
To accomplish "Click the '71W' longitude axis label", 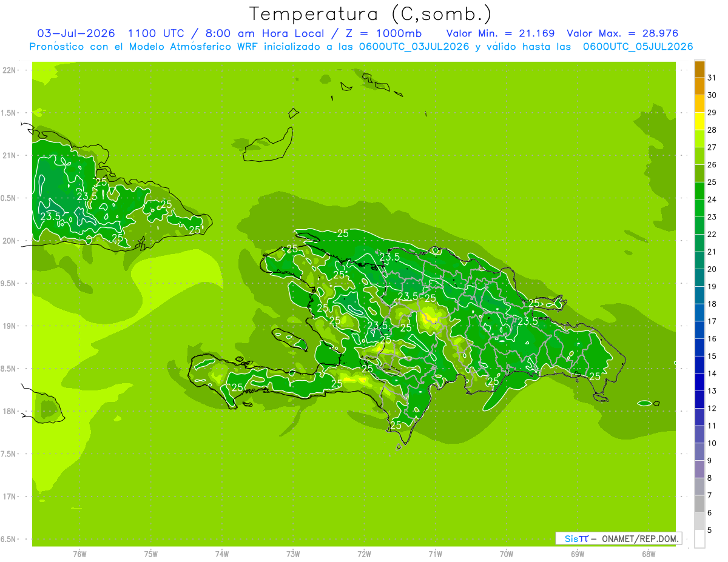I will [435, 554].
